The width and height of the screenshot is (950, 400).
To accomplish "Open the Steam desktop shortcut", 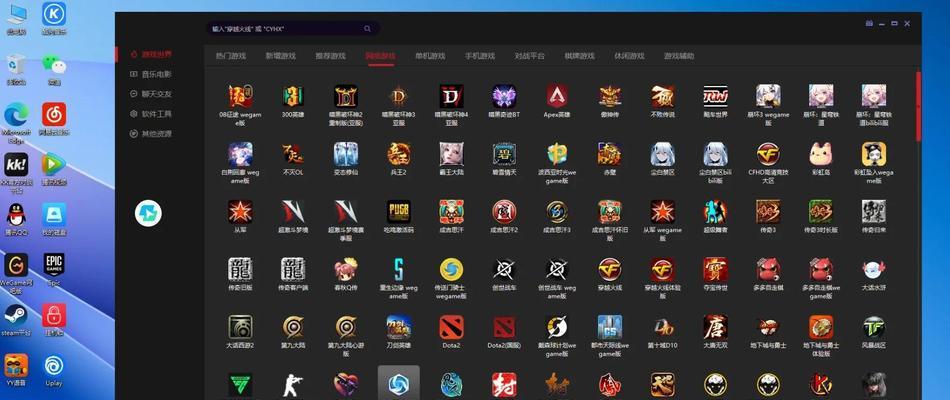I will 16,320.
